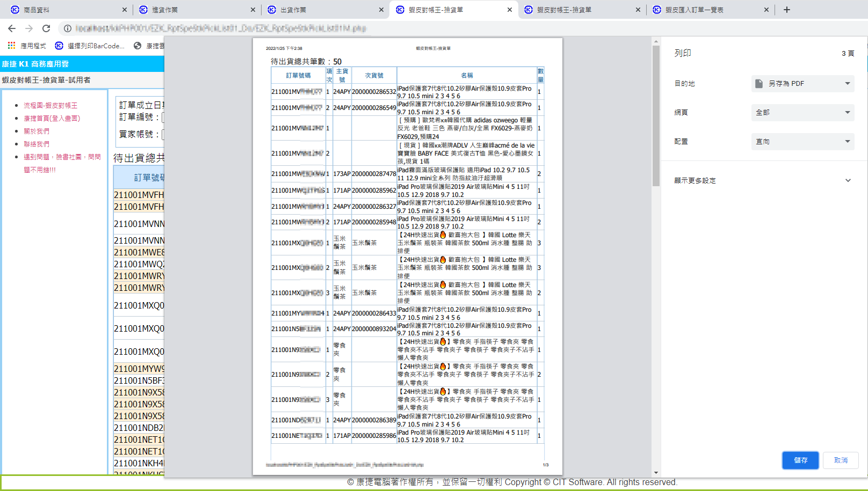The width and height of the screenshot is (868, 491).
Task: Click the browser back arrow
Action: click(x=12, y=28)
